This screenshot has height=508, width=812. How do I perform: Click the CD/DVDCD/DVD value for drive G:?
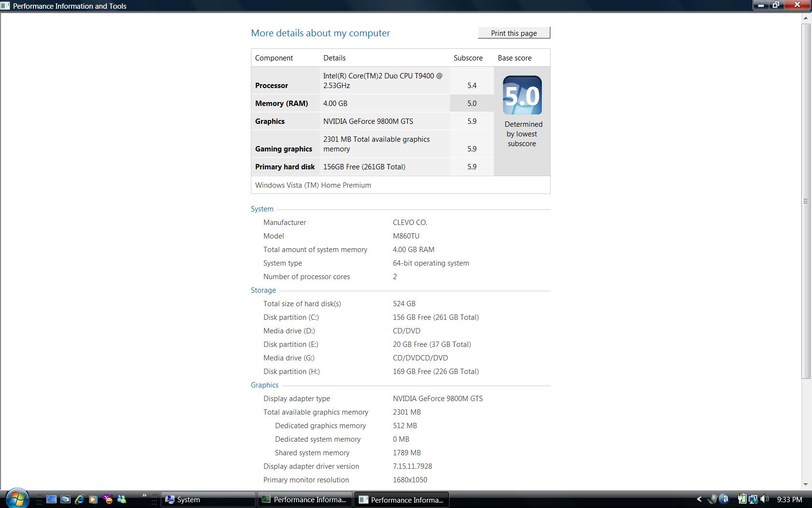tap(420, 358)
